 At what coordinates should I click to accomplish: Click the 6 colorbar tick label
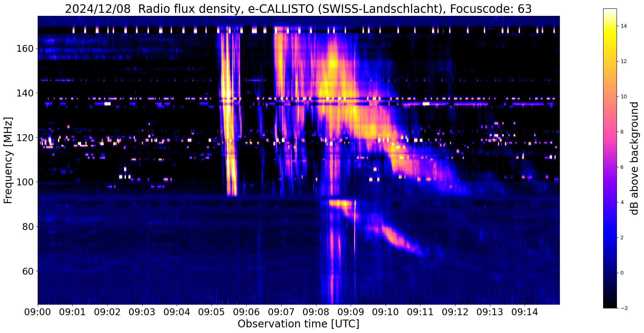(622, 167)
